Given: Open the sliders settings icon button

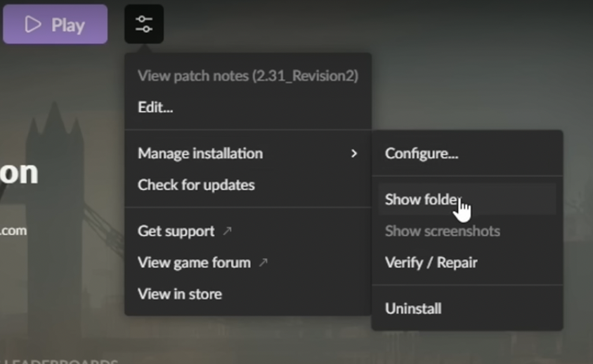Looking at the screenshot, I should 144,25.
